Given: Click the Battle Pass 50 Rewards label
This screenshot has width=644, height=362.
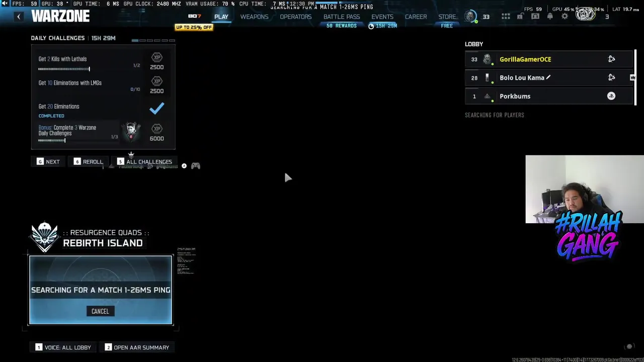Looking at the screenshot, I should tap(342, 26).
